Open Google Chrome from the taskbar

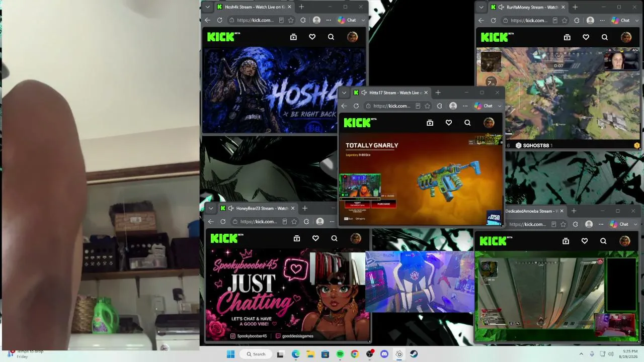click(355, 354)
